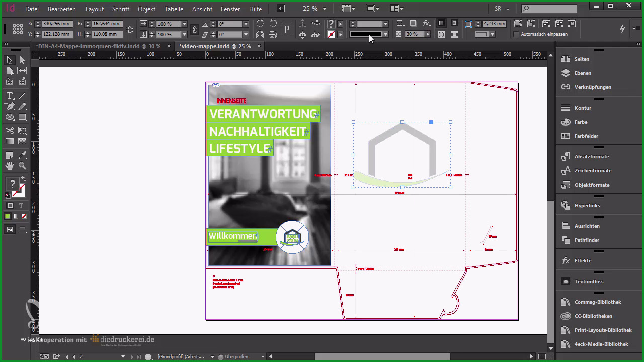Pick the Gap tool
The height and width of the screenshot is (362, 644).
[22, 71]
